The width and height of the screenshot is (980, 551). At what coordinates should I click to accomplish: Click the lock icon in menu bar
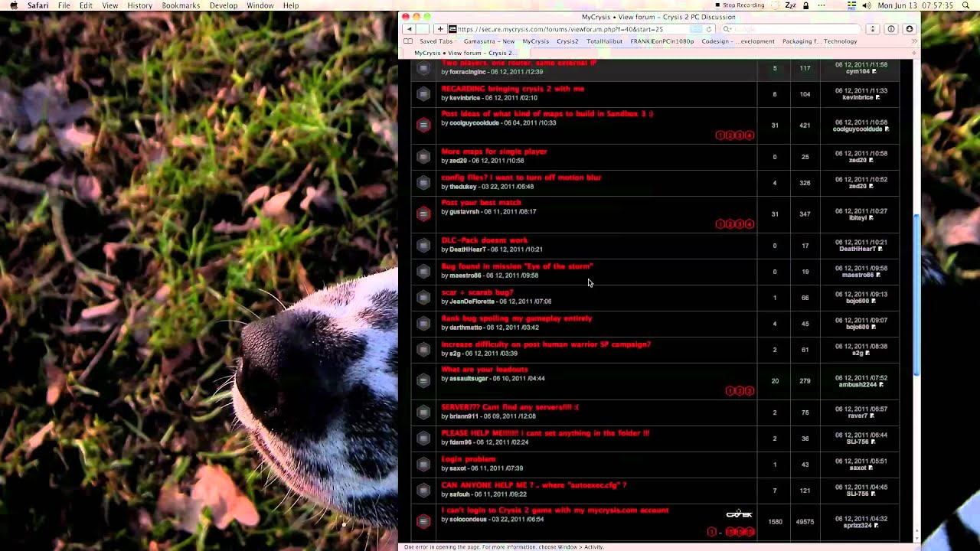point(805,5)
